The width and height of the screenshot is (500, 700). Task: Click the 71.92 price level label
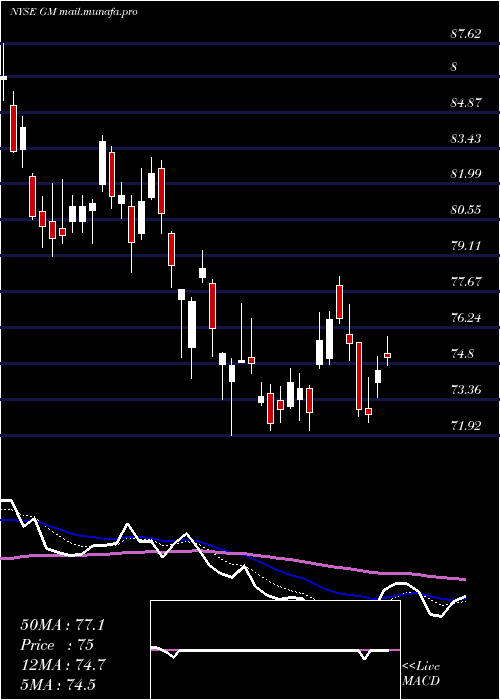pos(466,426)
